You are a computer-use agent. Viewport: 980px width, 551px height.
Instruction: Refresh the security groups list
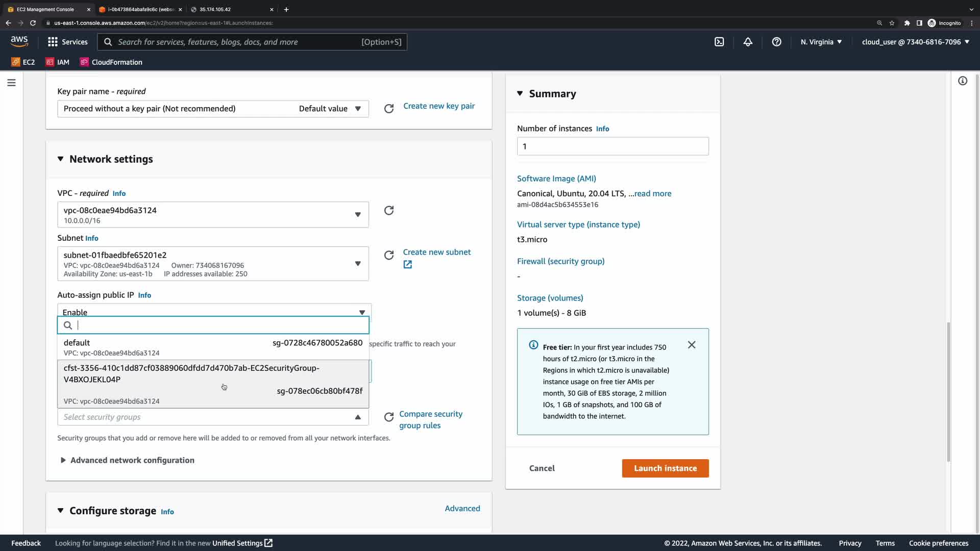click(389, 417)
